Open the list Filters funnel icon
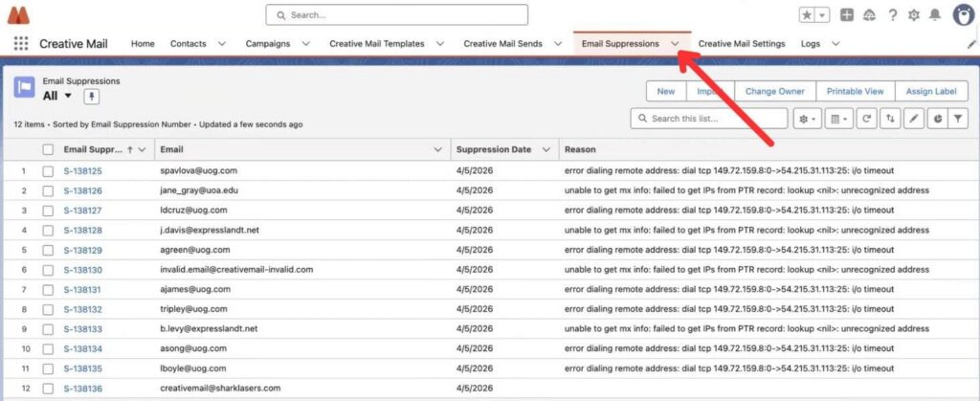980x401 pixels. point(958,119)
